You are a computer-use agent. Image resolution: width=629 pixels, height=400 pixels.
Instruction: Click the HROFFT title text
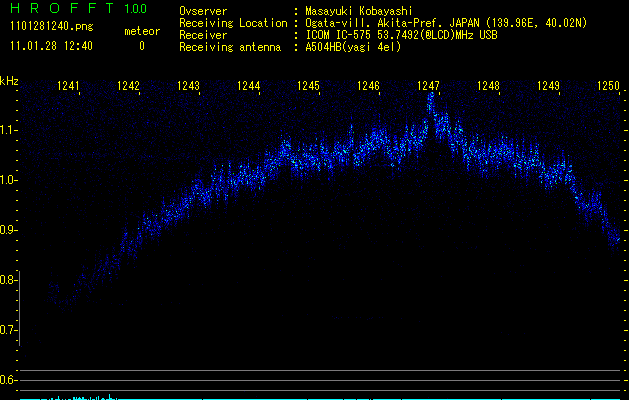pyautogui.click(x=62, y=10)
